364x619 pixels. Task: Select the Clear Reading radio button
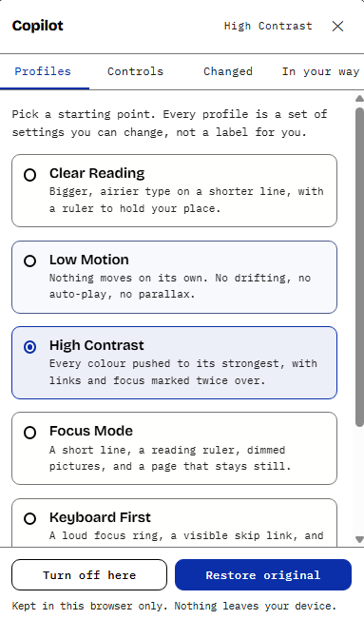coord(30,175)
